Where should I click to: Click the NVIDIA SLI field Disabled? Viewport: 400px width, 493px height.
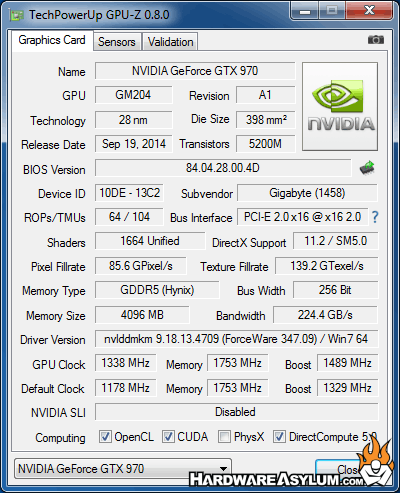[x=236, y=412]
